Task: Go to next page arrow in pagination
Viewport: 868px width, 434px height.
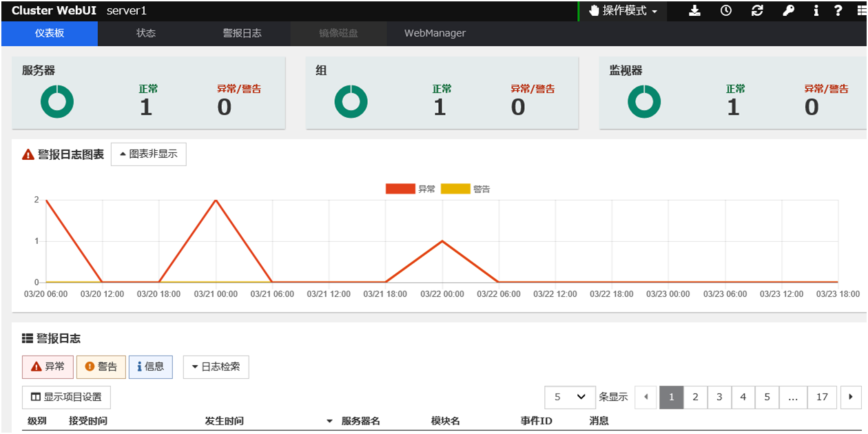Action: click(x=851, y=397)
